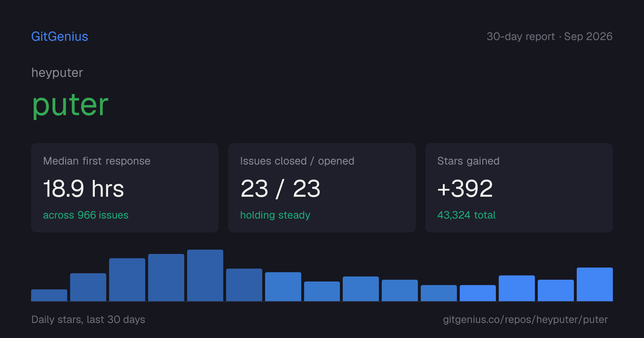This screenshot has height=338, width=644.
Task: Click the 23 / 23 issues figure
Action: (280, 189)
